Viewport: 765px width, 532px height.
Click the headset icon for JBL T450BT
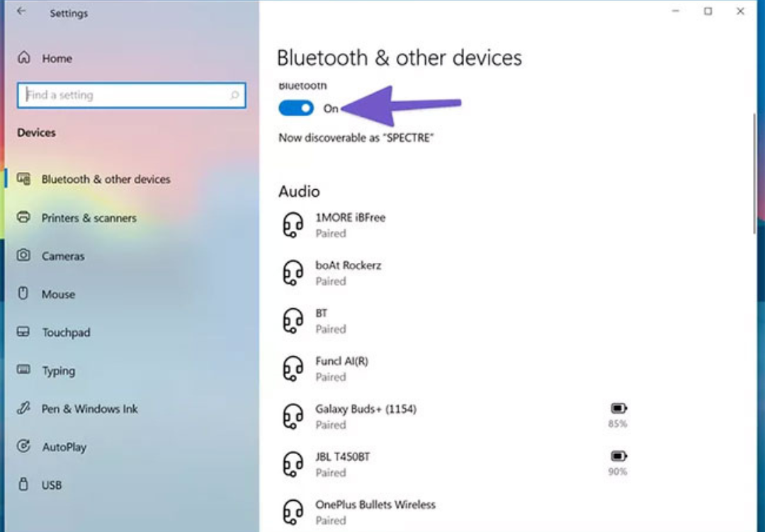293,464
